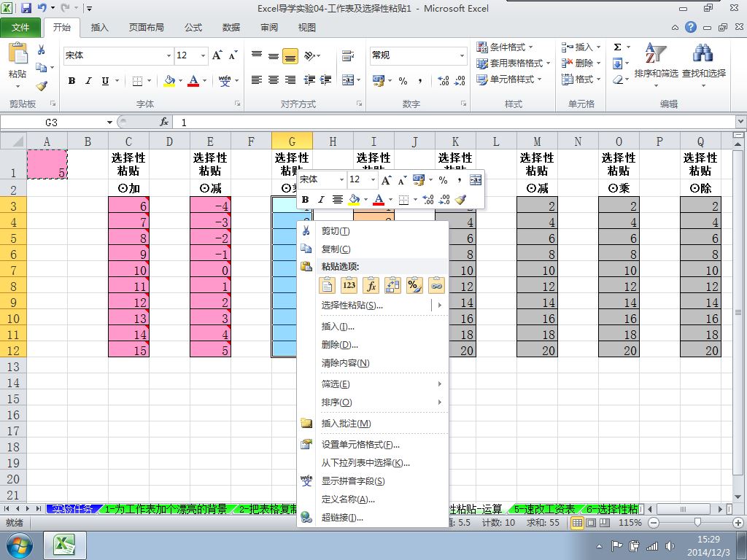Screen dimensions: 747x560
Task: Switch to Page Layout view in status bar
Action: pyautogui.click(x=591, y=523)
